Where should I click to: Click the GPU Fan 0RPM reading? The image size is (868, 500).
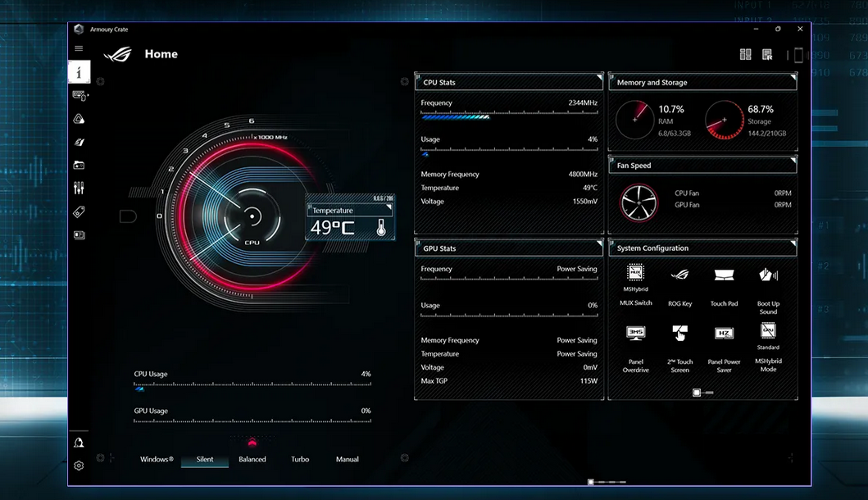click(783, 205)
